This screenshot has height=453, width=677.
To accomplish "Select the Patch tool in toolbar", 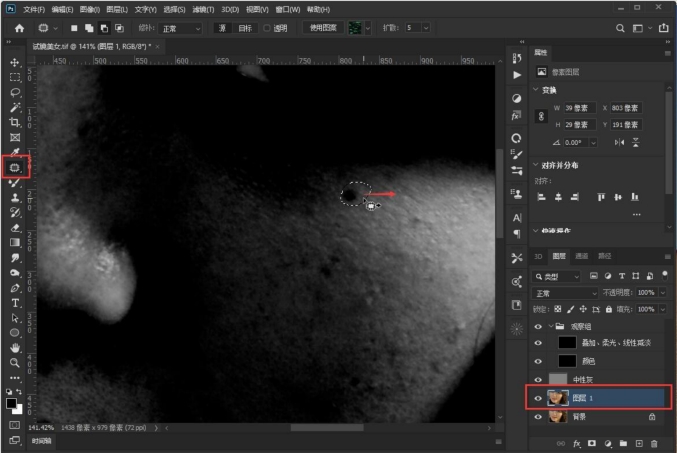I will pyautogui.click(x=15, y=168).
